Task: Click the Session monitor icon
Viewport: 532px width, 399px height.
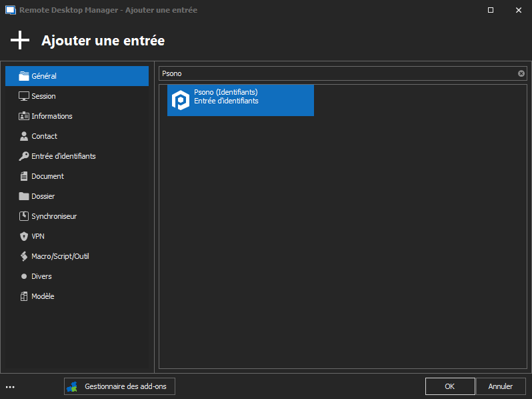Action: coord(24,96)
